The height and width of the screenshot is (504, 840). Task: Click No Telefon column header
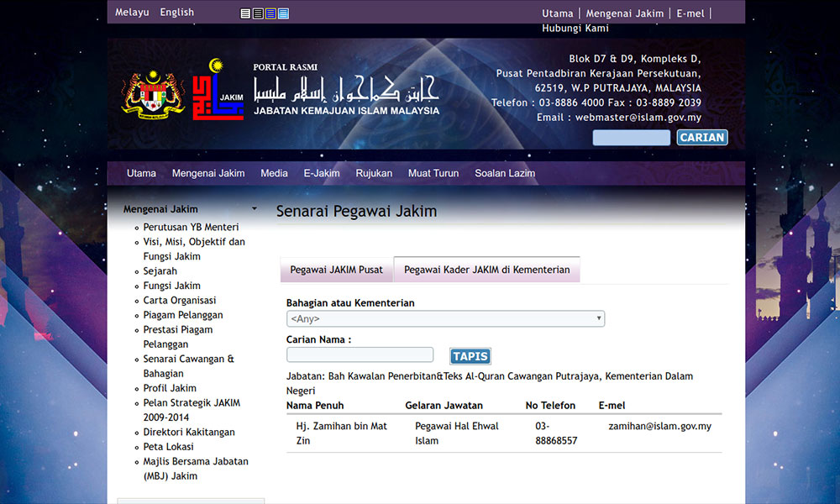click(x=550, y=406)
